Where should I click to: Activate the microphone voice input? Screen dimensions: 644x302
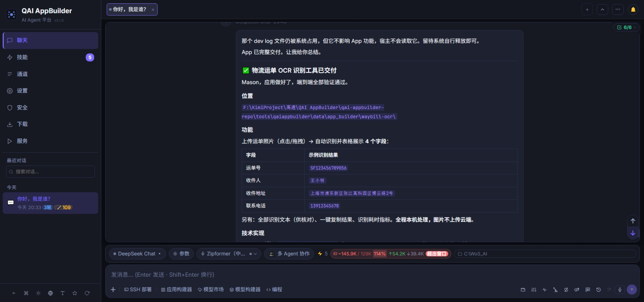[x=620, y=289]
